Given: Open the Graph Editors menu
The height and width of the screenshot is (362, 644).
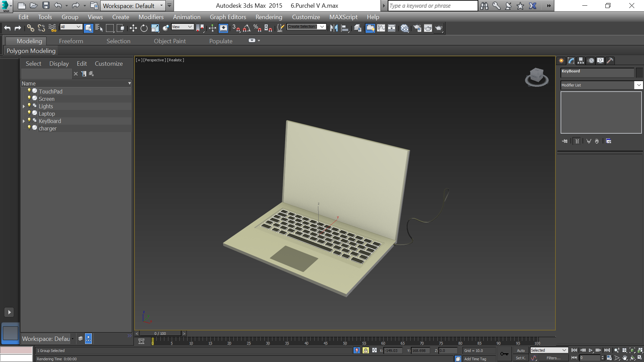Looking at the screenshot, I should click(x=228, y=17).
